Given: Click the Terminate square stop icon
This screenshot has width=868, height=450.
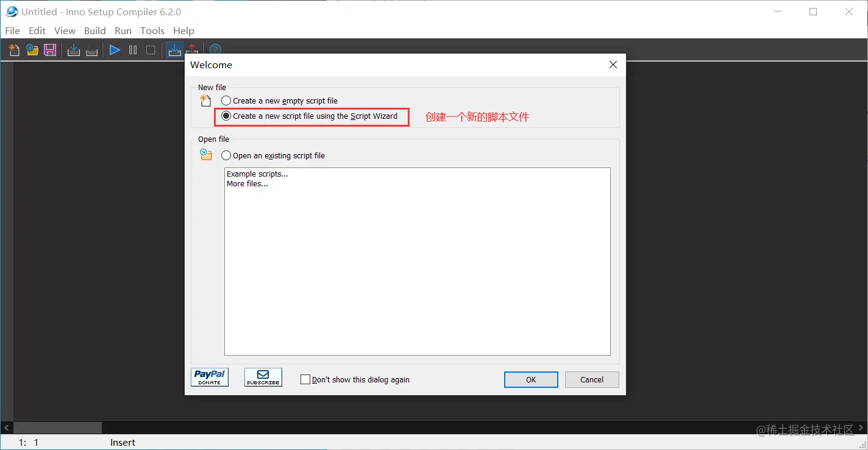Looking at the screenshot, I should click(x=151, y=50).
